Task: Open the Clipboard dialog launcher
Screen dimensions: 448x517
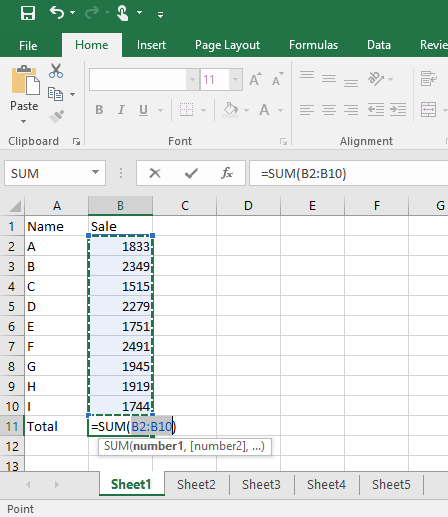Action: click(77, 142)
